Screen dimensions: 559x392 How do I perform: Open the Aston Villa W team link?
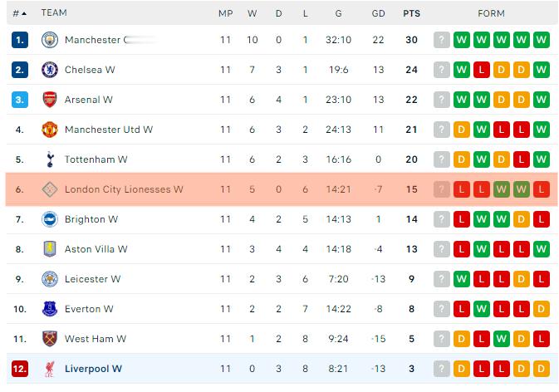coord(96,249)
